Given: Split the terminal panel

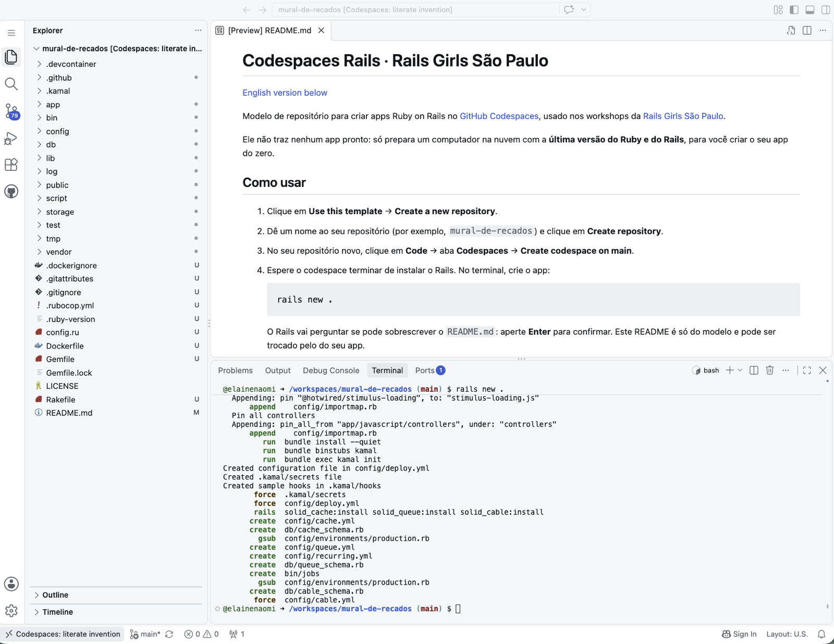Looking at the screenshot, I should (754, 370).
